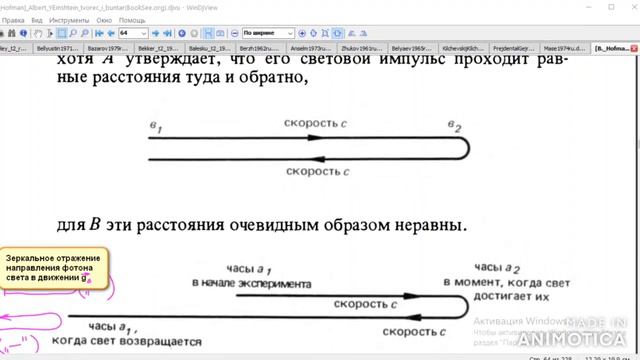Open the page number dropdown showing 64
640x360 pixels.
pos(133,33)
